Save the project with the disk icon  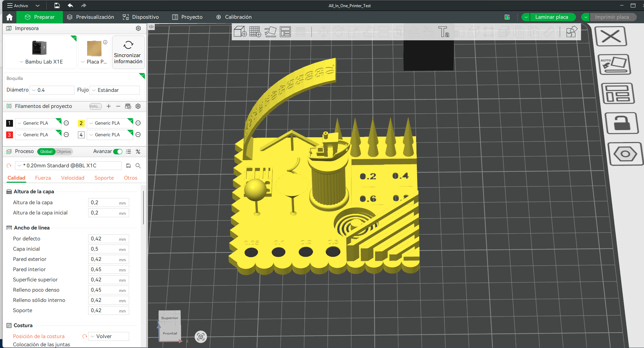(57, 5)
